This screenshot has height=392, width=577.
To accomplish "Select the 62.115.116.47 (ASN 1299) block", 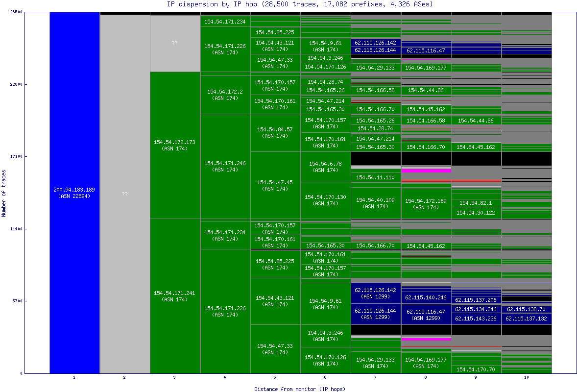I will click(426, 314).
